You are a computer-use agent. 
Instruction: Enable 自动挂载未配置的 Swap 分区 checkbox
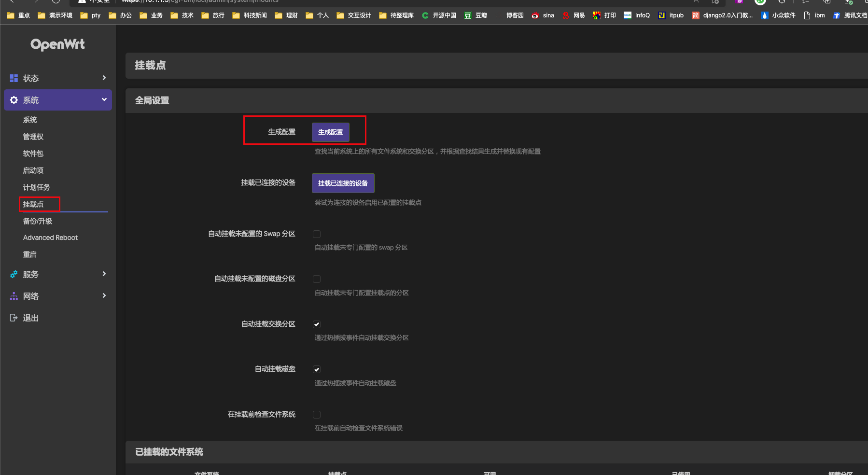coord(317,234)
